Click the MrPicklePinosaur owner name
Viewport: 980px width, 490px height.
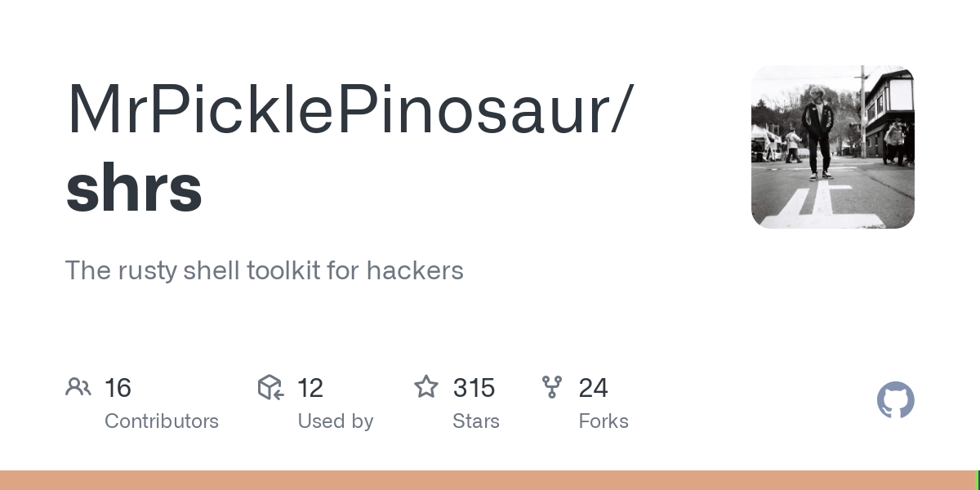(x=350, y=109)
